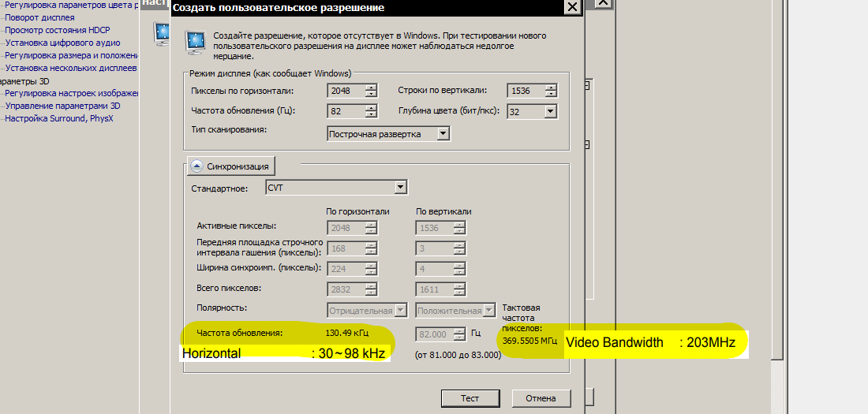Click the Отмена button
Image resolution: width=868 pixels, height=414 pixels.
point(541,398)
